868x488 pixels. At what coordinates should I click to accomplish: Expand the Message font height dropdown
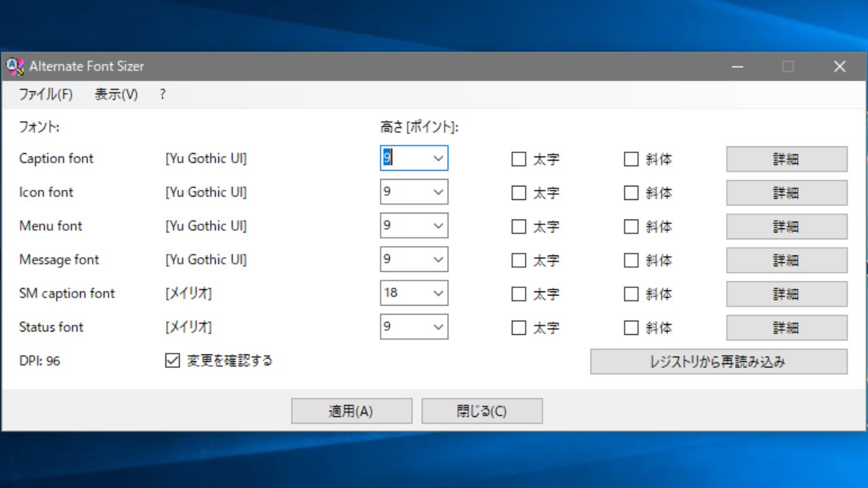coord(437,260)
